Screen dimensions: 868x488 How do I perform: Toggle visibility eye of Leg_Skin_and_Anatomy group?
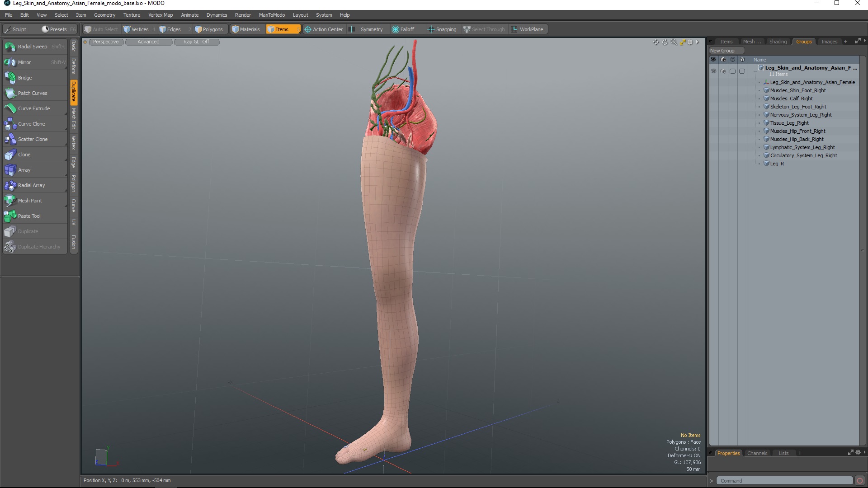tap(713, 71)
